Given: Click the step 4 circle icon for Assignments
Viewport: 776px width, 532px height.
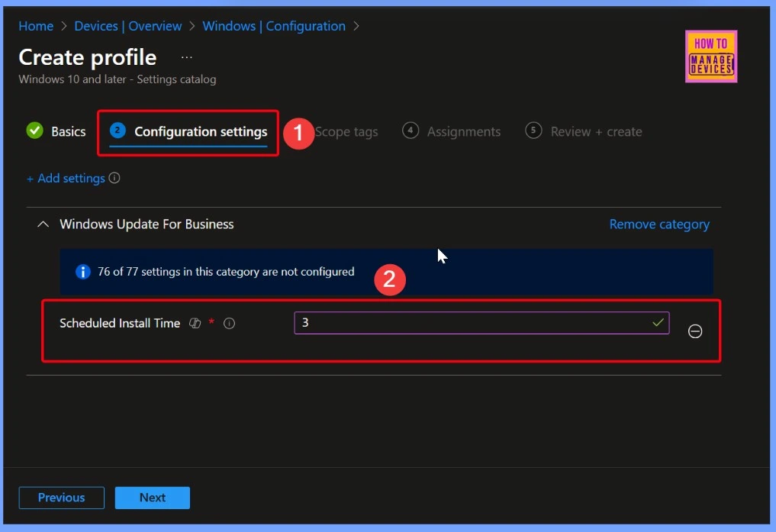Looking at the screenshot, I should (x=411, y=131).
